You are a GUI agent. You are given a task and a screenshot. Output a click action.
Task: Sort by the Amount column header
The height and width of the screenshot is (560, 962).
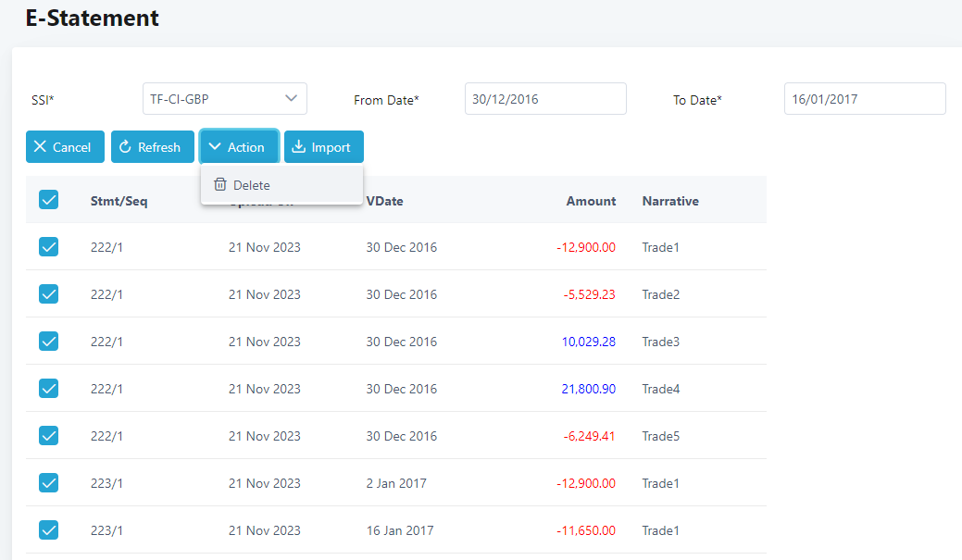tap(591, 201)
